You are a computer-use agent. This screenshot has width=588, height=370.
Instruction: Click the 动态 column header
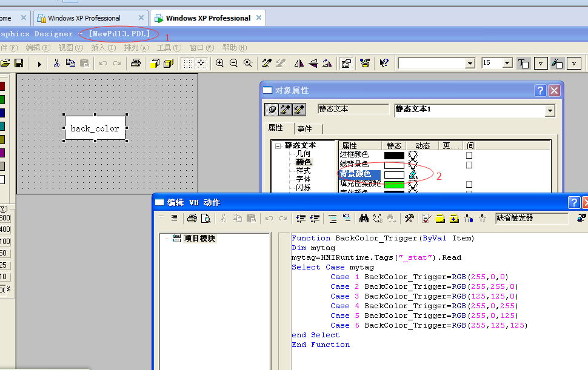(423, 146)
